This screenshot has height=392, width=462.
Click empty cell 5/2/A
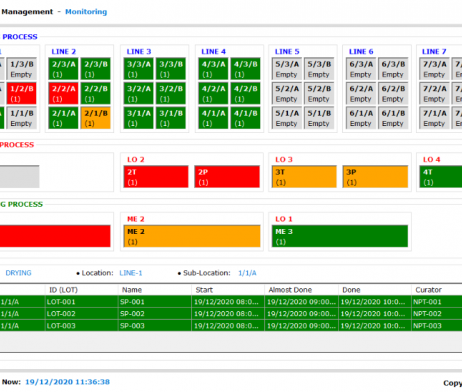point(287,94)
